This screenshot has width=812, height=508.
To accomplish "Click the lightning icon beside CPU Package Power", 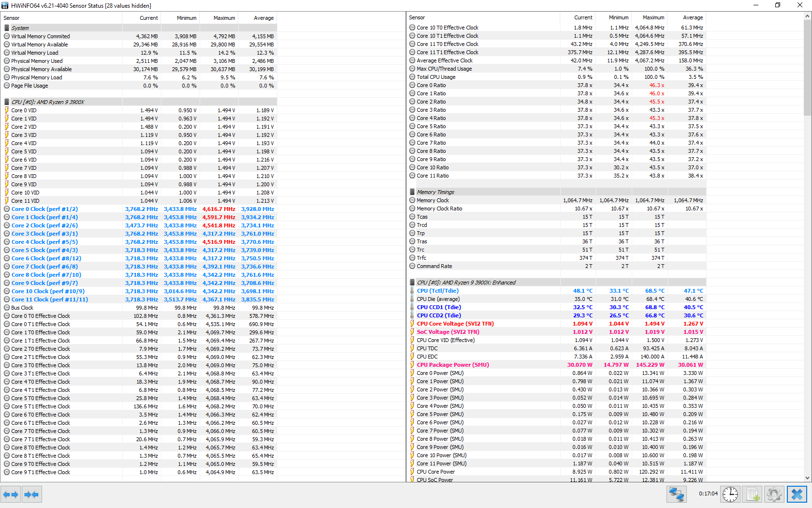I will pyautogui.click(x=412, y=365).
